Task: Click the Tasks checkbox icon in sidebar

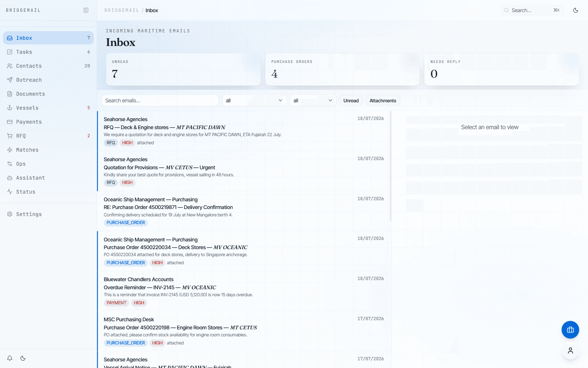Action: (x=10, y=52)
